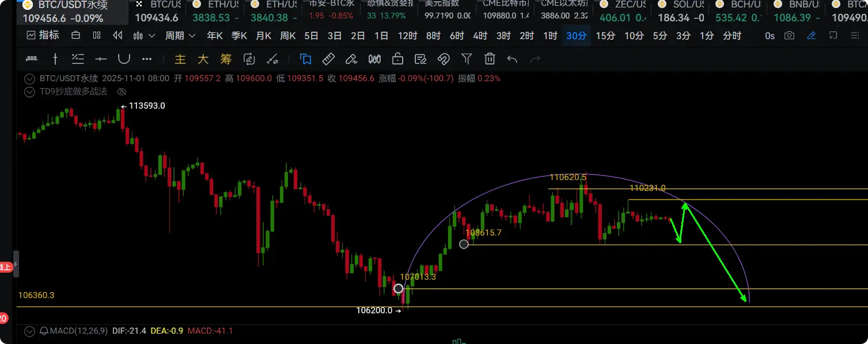
Task: Open more drawing tools via the ellipsis
Action: pos(147,59)
